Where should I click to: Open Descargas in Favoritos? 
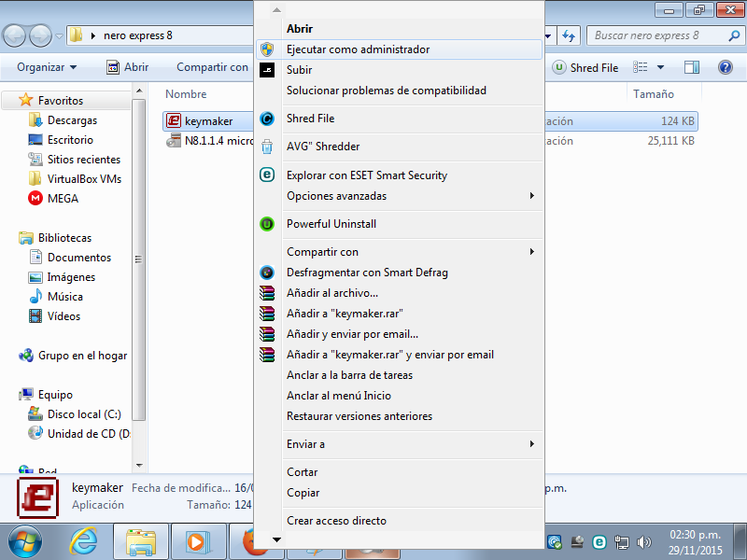click(x=72, y=120)
